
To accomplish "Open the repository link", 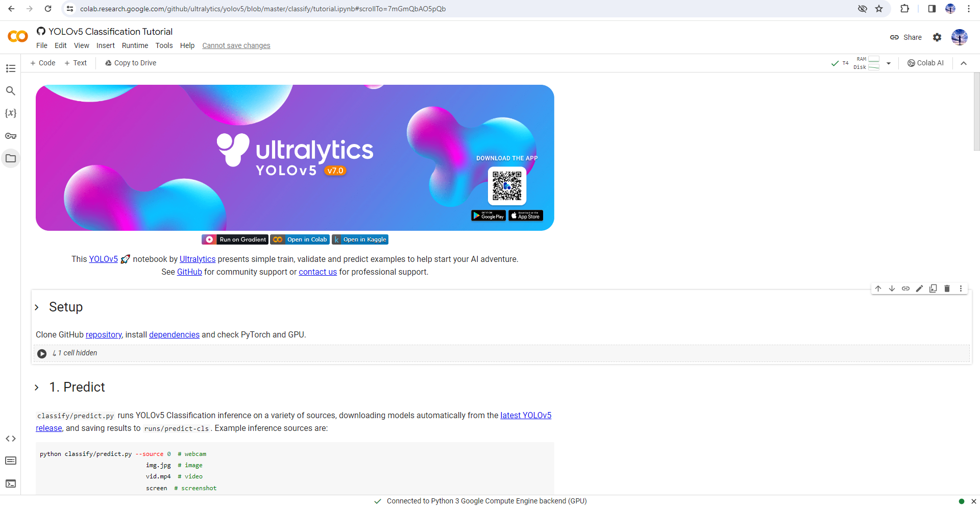I will 104,335.
